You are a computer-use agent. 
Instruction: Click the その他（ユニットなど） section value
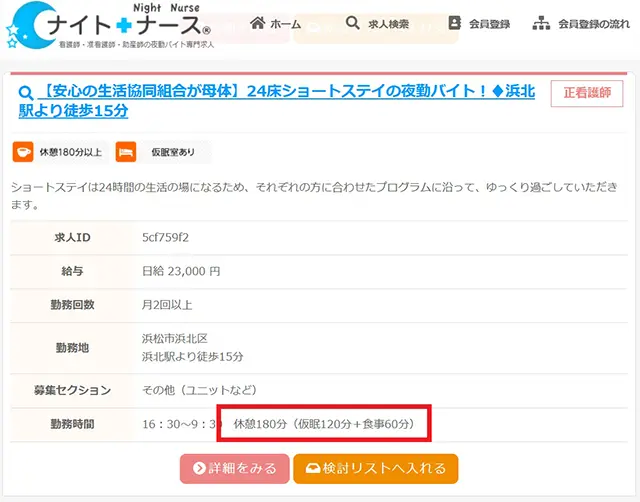coord(200,390)
